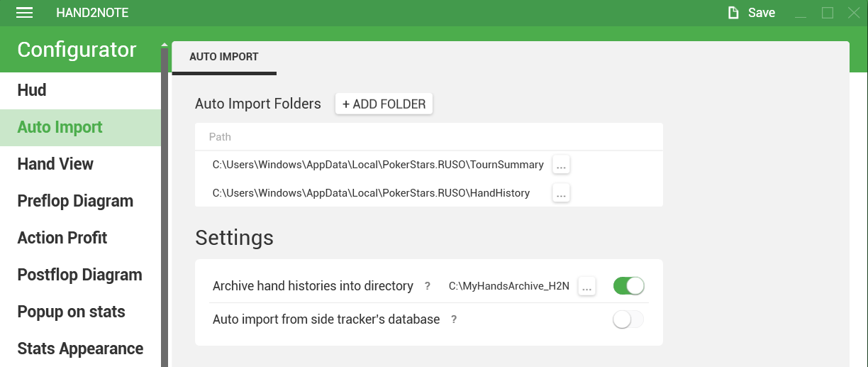Viewport: 868px width, 367px height.
Task: Select the TournSummary folder path row
Action: 429,165
